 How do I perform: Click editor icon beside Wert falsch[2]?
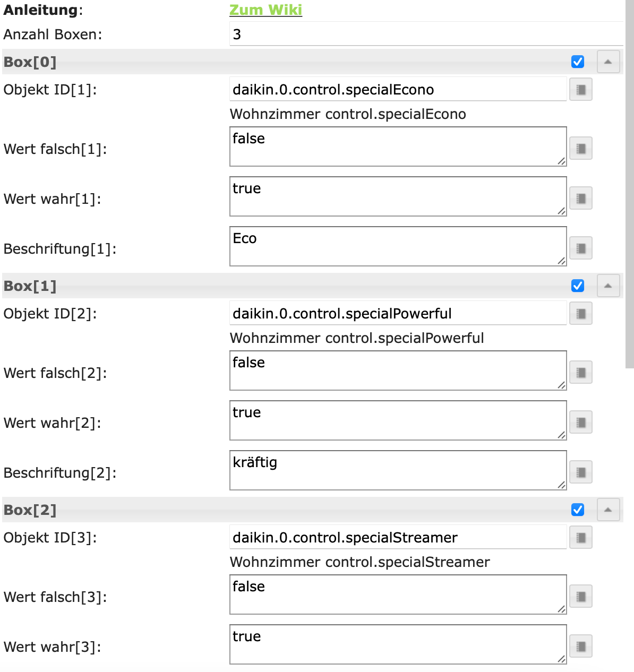coord(580,372)
